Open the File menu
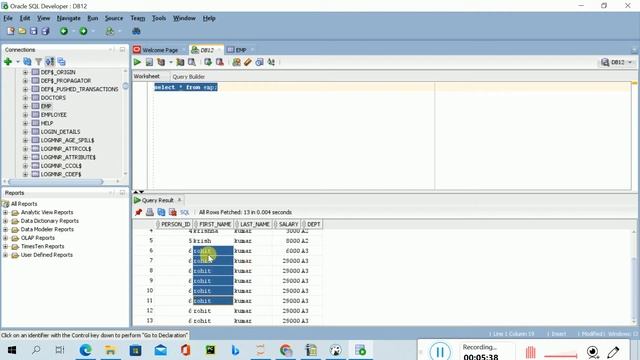This screenshot has width=640, height=360. point(8,18)
